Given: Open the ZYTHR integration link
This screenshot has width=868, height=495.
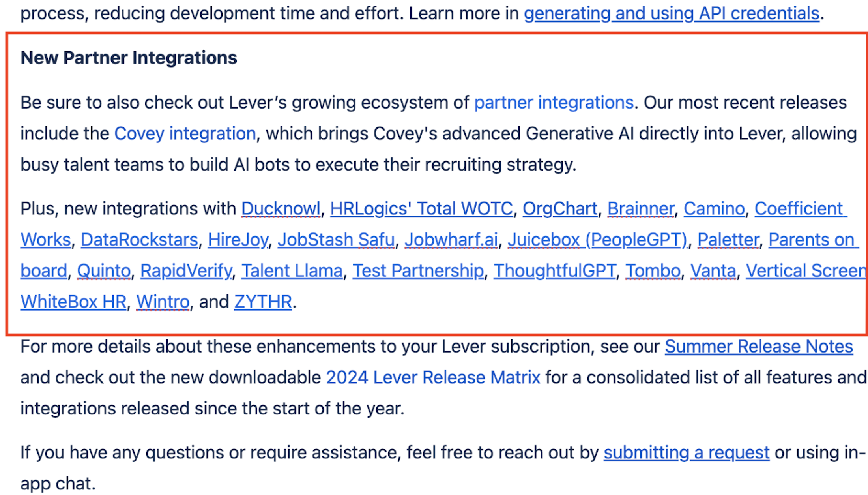Looking at the screenshot, I should (263, 302).
